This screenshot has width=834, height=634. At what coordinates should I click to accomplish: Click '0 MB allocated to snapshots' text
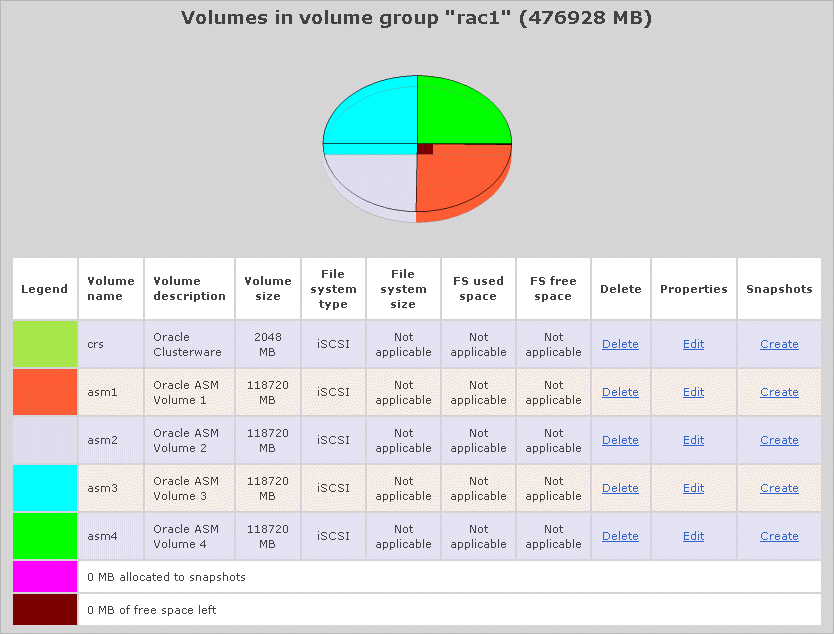(x=166, y=577)
